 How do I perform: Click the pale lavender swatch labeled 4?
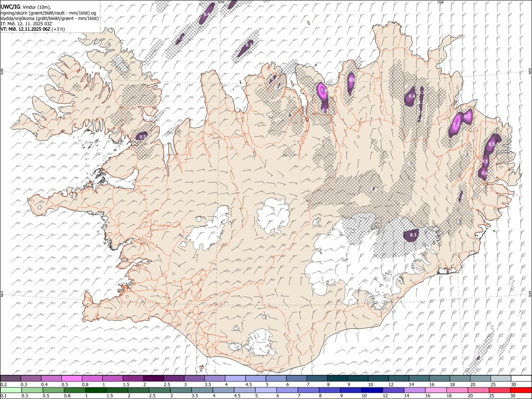pos(235,379)
